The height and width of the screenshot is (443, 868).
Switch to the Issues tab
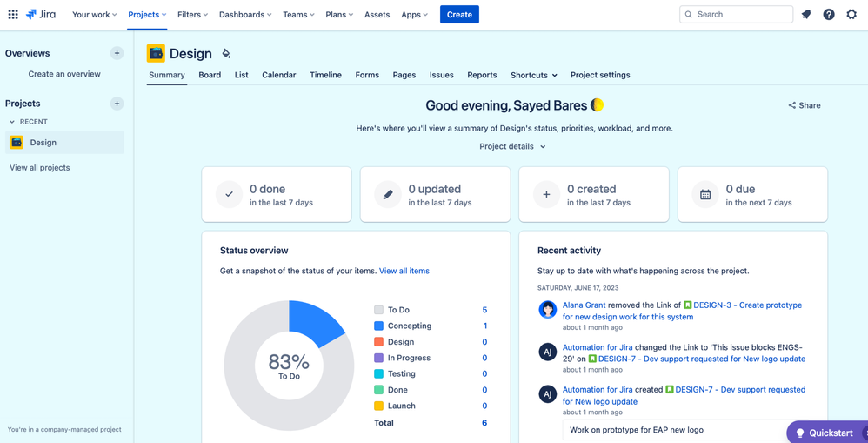pos(441,75)
